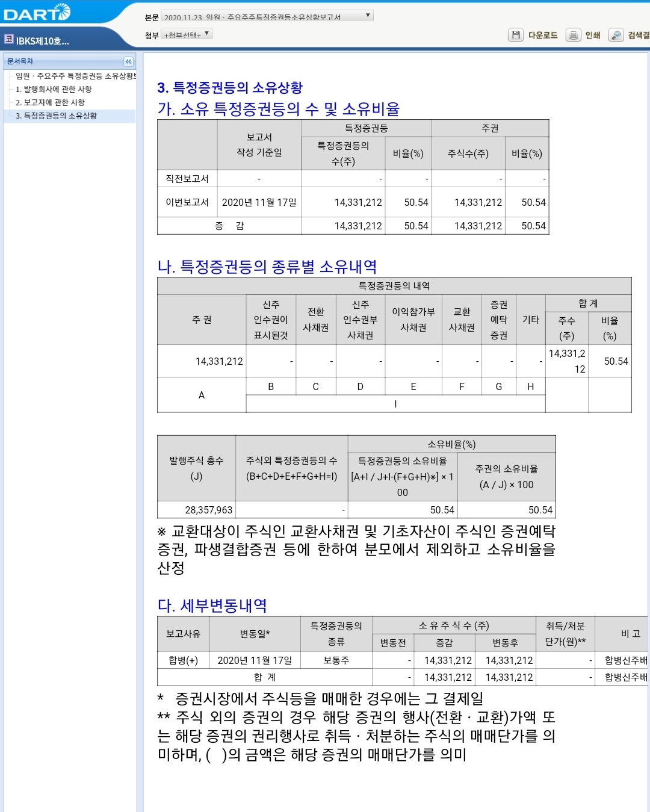Open the 첨부 attachment selection dropdown
The height and width of the screenshot is (812, 650).
[187, 34]
